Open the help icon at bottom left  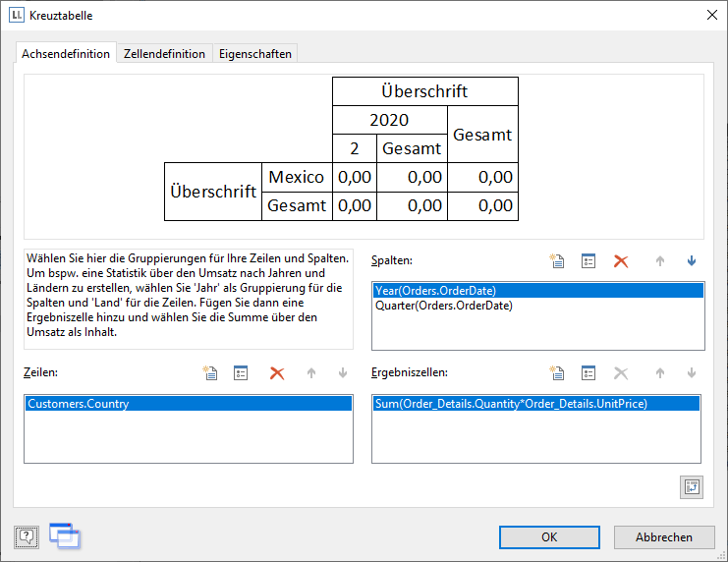[27, 536]
